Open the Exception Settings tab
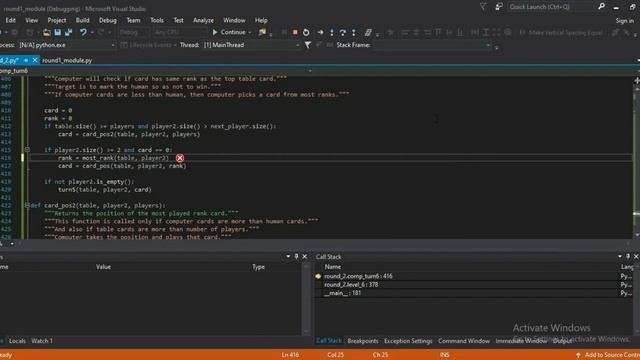The image size is (640, 360). click(x=408, y=341)
